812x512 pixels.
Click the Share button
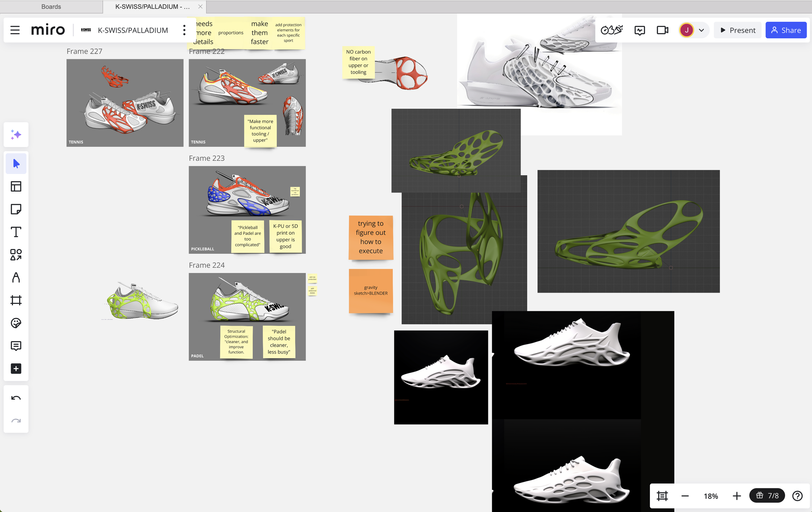coord(786,30)
